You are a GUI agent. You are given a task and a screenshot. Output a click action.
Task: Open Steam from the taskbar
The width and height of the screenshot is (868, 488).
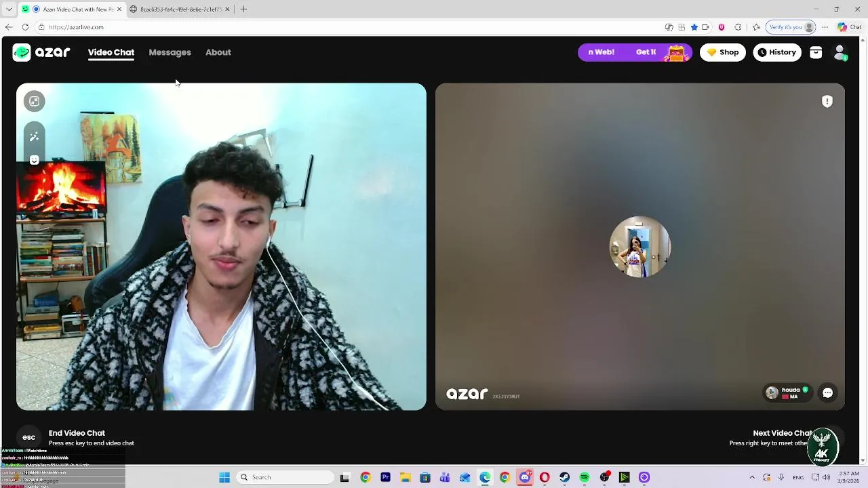564,477
